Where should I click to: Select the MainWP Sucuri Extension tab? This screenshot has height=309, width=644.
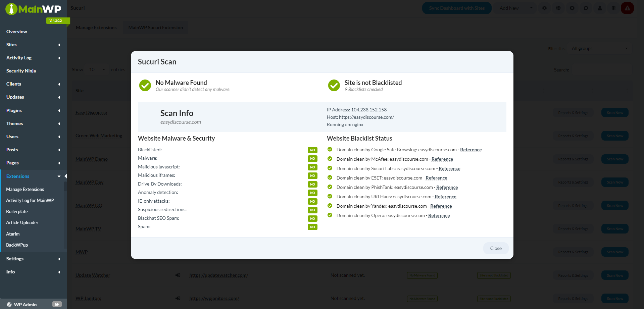click(156, 28)
